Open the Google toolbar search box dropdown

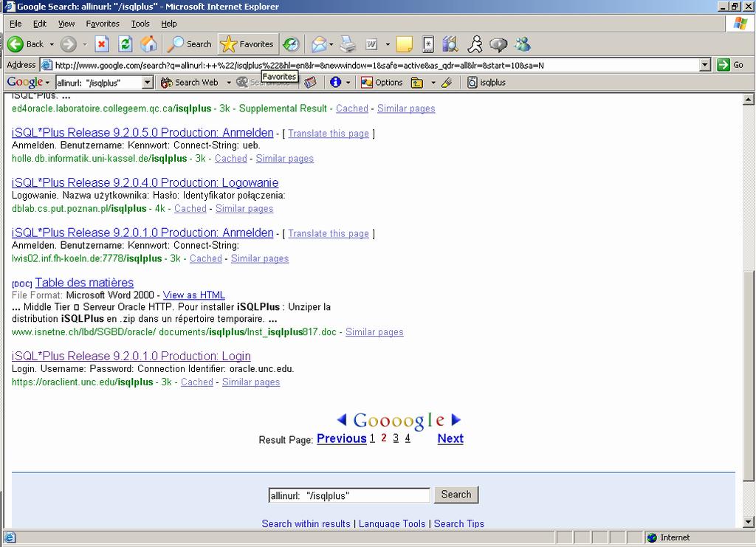click(148, 83)
